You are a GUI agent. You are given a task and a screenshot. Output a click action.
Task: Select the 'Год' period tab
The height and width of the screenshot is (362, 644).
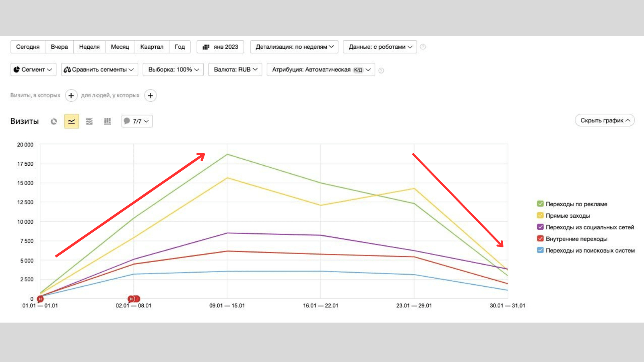[180, 47]
